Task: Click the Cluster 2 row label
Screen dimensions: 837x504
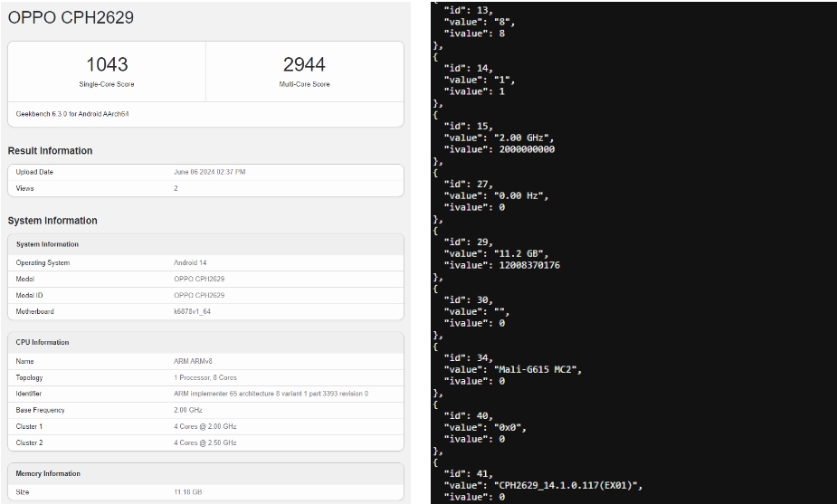Action: tap(29, 442)
